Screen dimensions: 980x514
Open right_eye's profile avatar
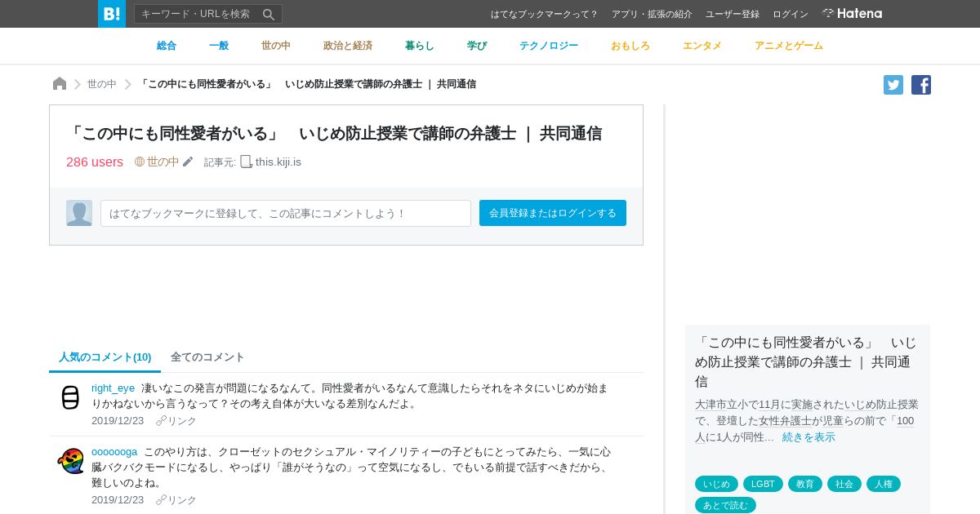(70, 397)
